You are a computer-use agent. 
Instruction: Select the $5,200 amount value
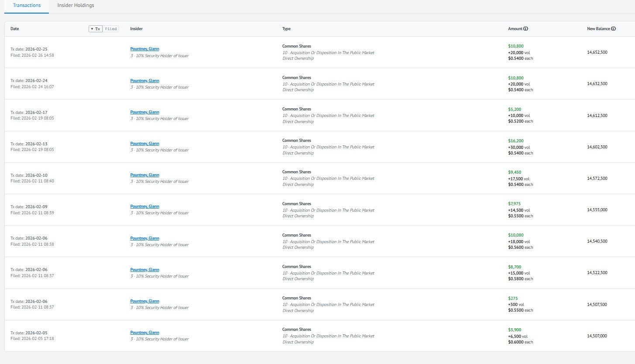(515, 110)
